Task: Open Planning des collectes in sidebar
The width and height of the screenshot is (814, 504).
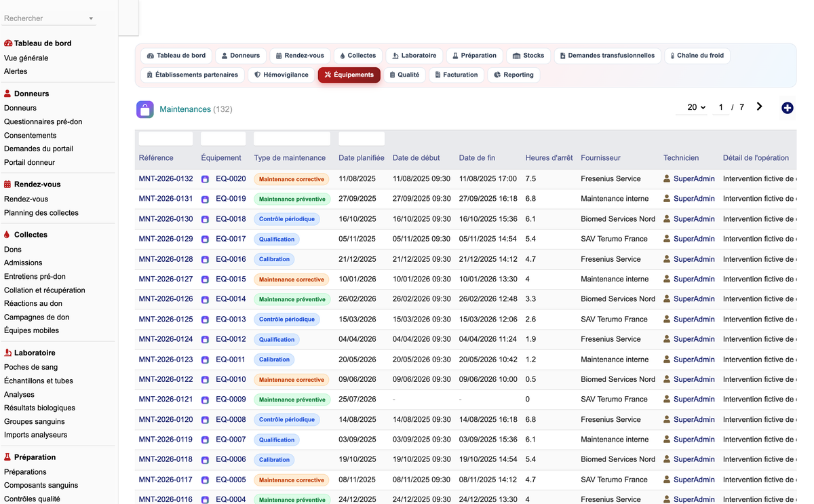Action: 41,213
